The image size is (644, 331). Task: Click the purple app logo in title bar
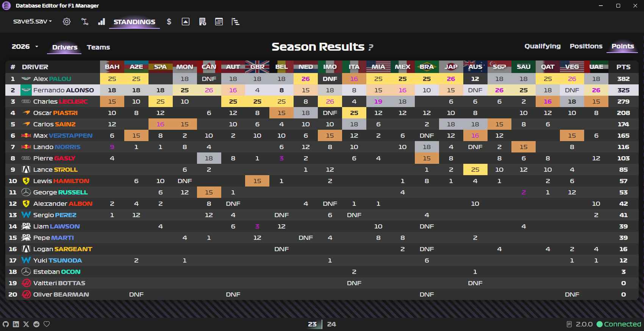pyautogui.click(x=6, y=6)
